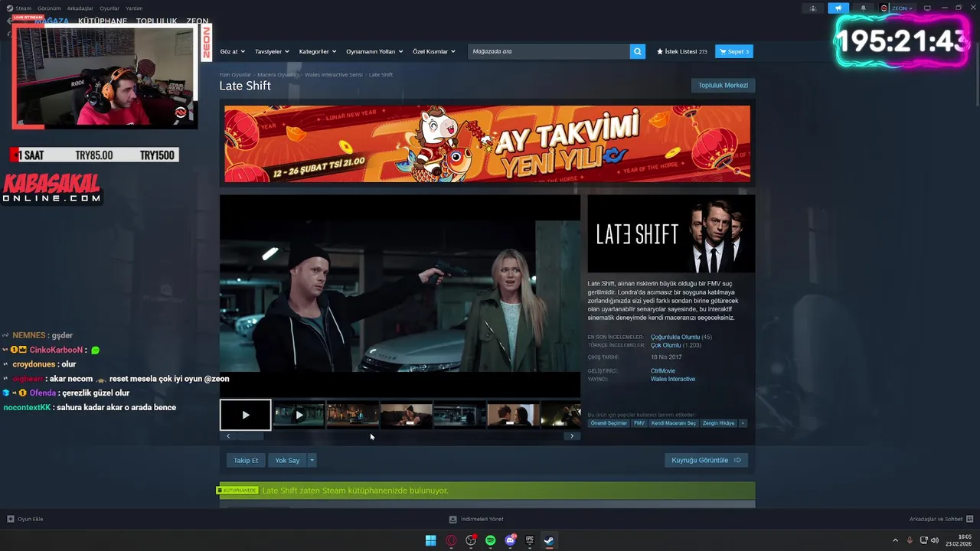
Task: Click Çoğunlukla Olumlu reviews link
Action: [675, 337]
